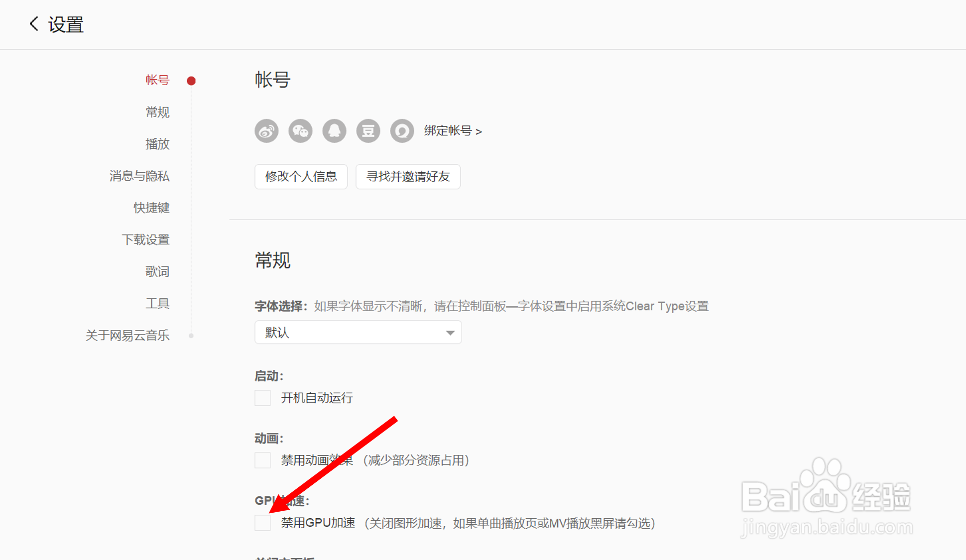Click 寻找并邀请好友 button
Screen dimensions: 966x560
[408, 177]
